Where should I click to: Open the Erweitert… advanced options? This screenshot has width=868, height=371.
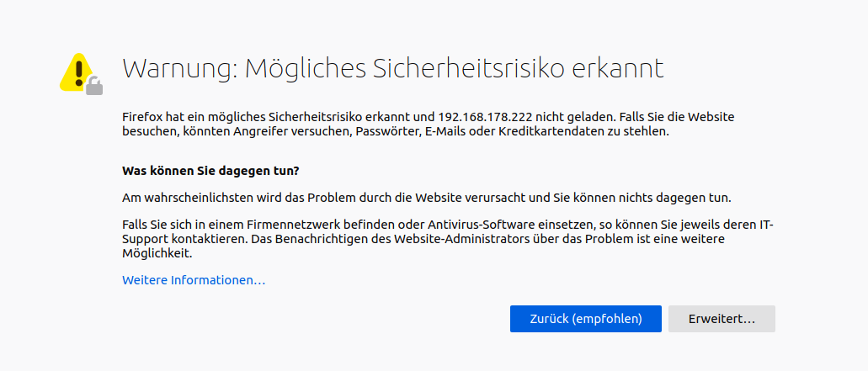pos(722,319)
